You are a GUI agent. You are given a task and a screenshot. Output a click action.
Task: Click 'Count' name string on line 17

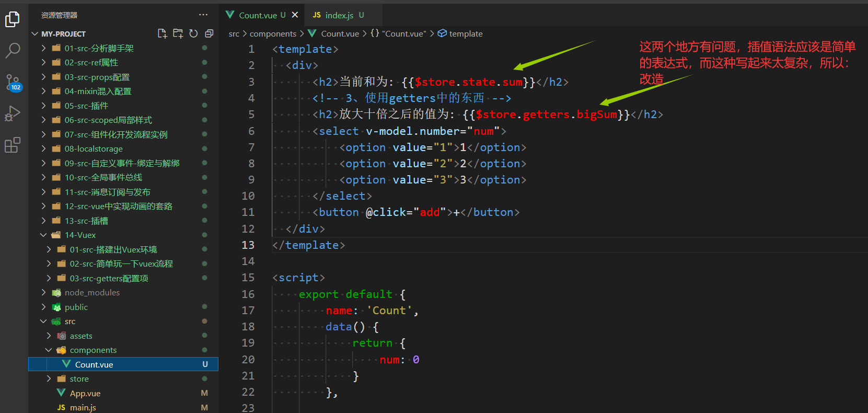click(x=389, y=311)
